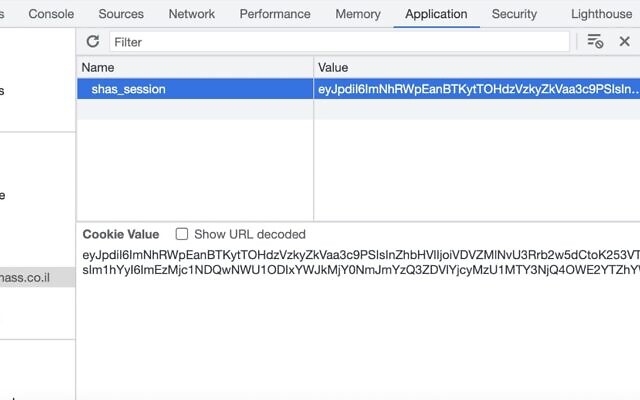Viewport: 640px width, 400px height.
Task: Select the shas_session cookie name cell
Action: coord(195,89)
